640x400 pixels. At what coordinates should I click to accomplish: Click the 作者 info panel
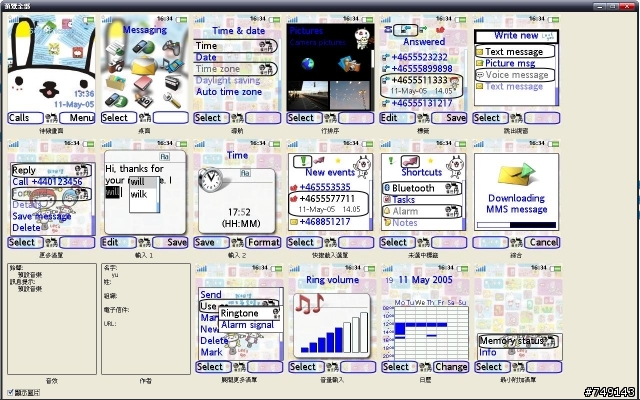146,319
